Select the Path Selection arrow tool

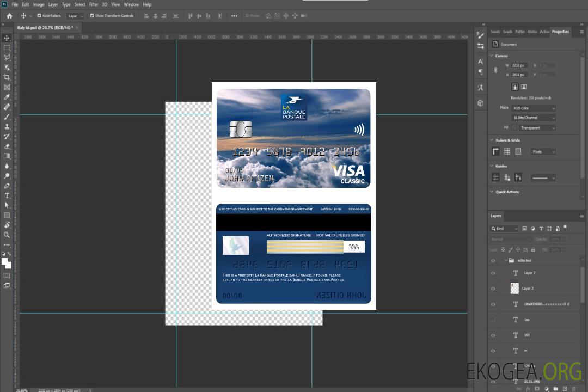tap(7, 205)
